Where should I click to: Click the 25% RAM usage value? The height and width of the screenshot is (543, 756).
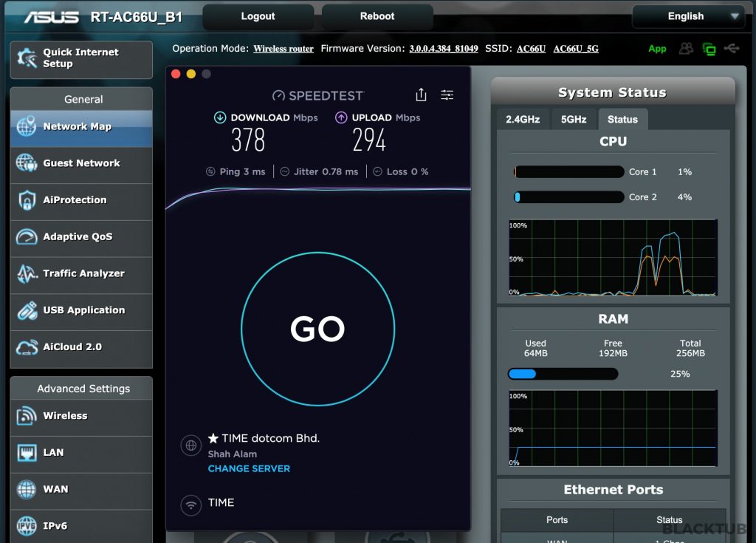pos(680,374)
